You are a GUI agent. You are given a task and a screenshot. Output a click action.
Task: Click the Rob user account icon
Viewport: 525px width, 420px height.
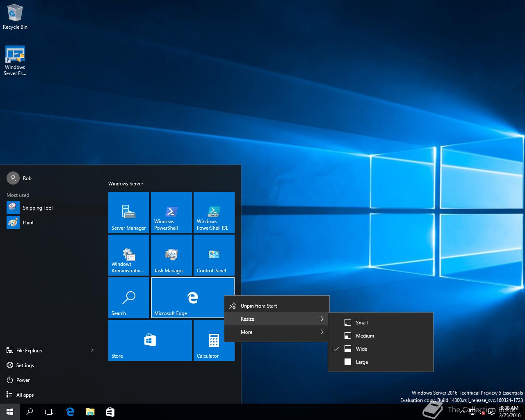click(13, 178)
